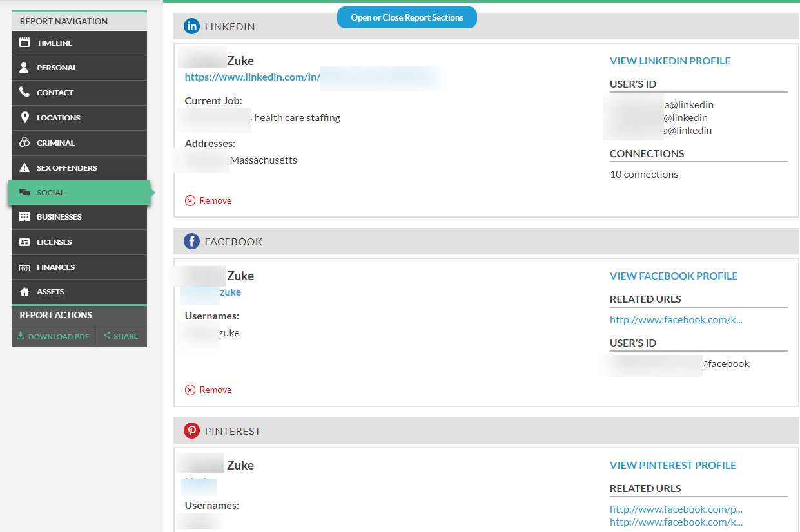
Task: Download the report as PDF
Action: [x=54, y=336]
